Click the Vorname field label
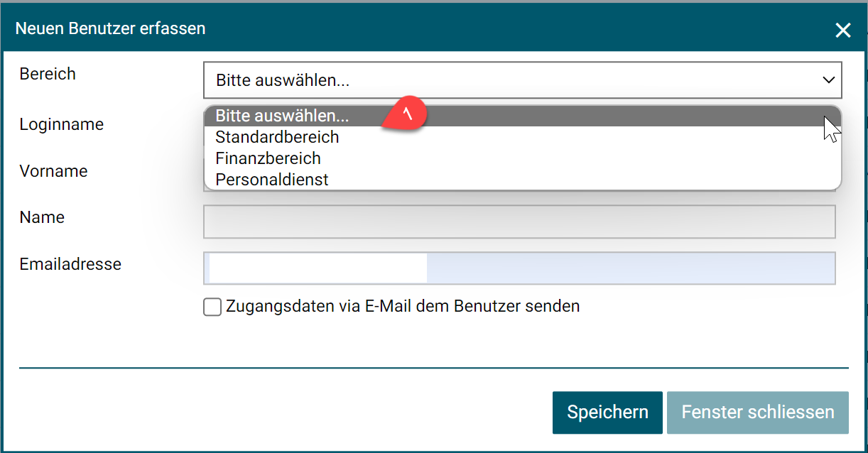 click(54, 171)
